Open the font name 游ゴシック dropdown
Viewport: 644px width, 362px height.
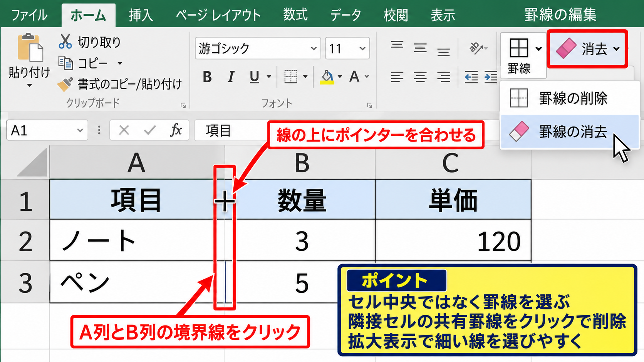coord(314,48)
